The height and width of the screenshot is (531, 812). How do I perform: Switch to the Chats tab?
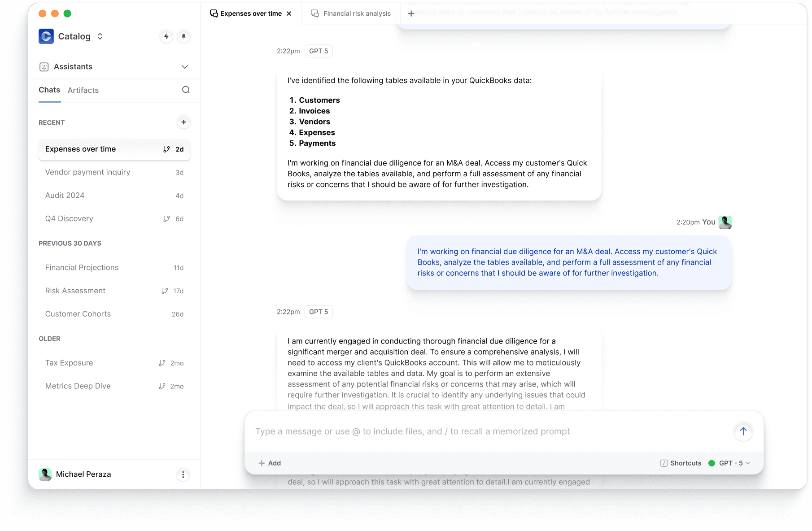click(49, 90)
